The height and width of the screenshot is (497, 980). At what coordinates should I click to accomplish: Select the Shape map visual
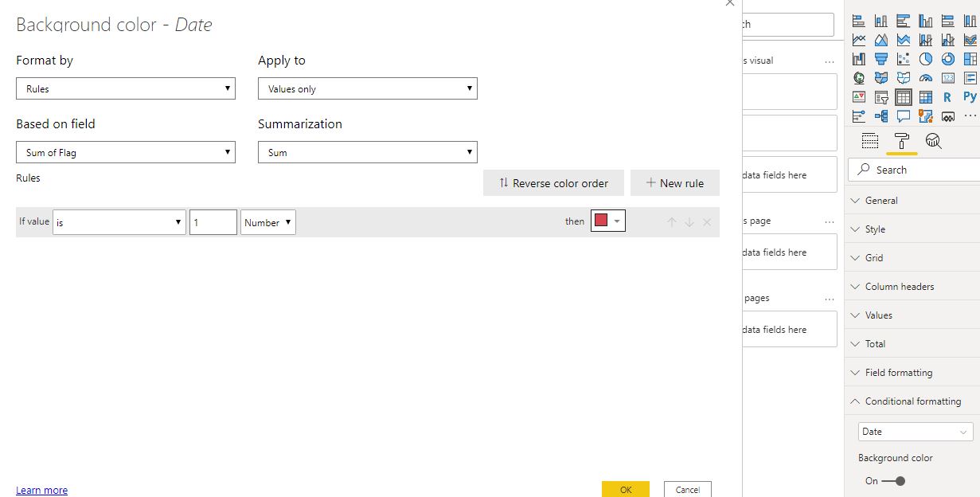point(904,78)
